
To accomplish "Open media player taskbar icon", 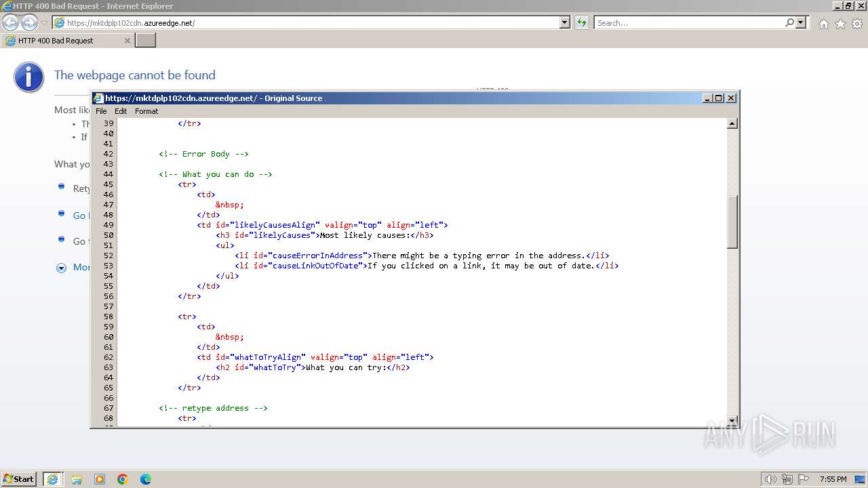I will point(100,479).
